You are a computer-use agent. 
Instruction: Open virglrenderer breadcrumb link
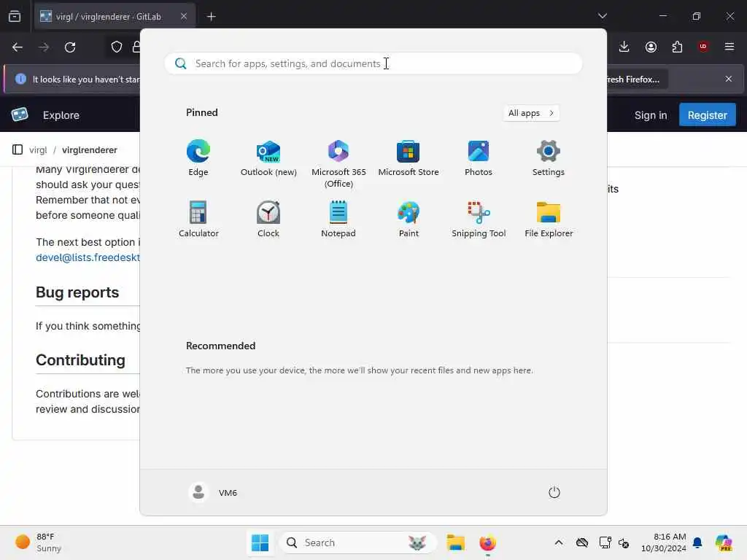pyautogui.click(x=90, y=150)
